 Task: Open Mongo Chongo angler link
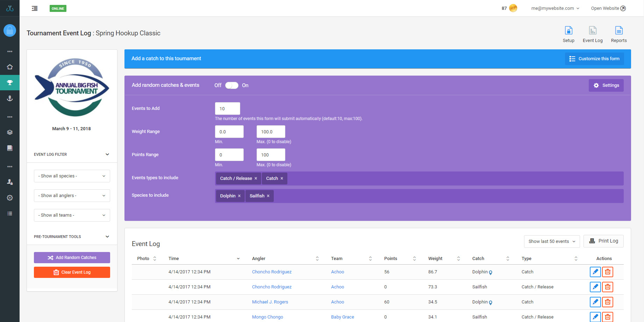click(267, 317)
